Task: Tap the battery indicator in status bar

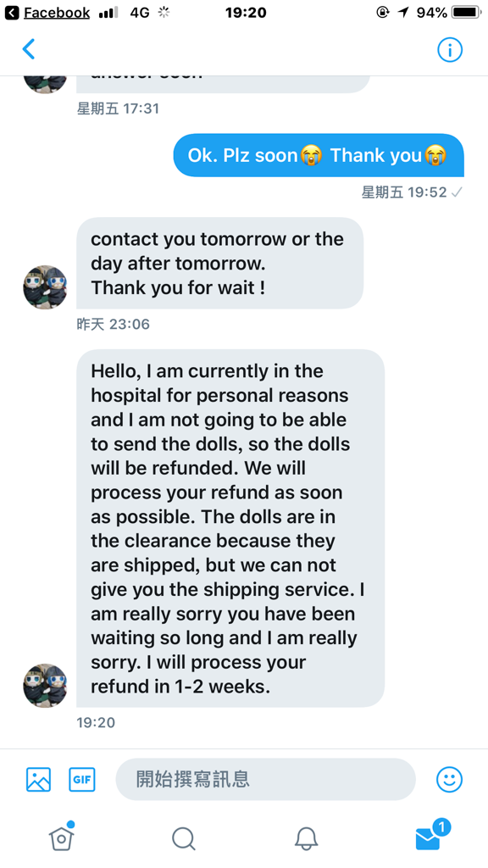Action: pyautogui.click(x=467, y=12)
